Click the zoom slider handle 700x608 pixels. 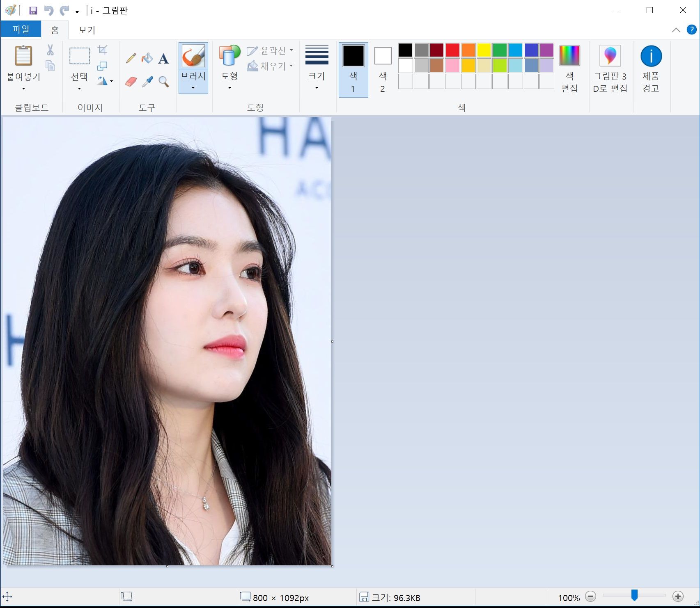tap(634, 595)
